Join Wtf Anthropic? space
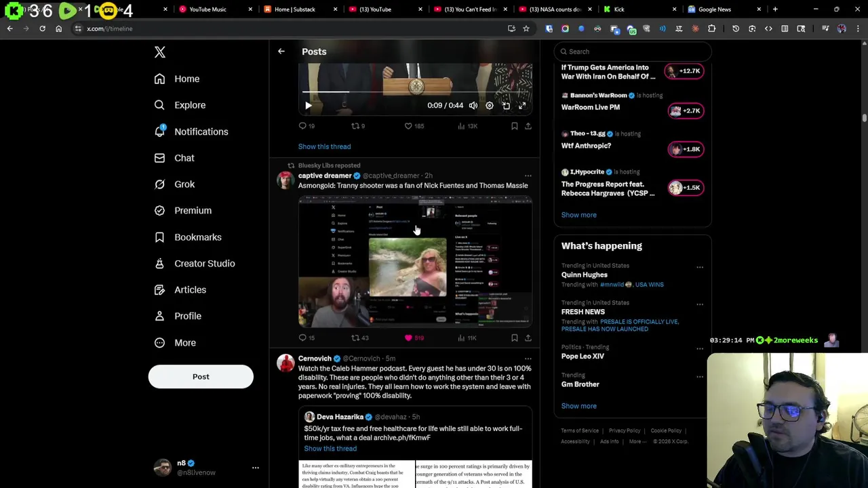 685,149
